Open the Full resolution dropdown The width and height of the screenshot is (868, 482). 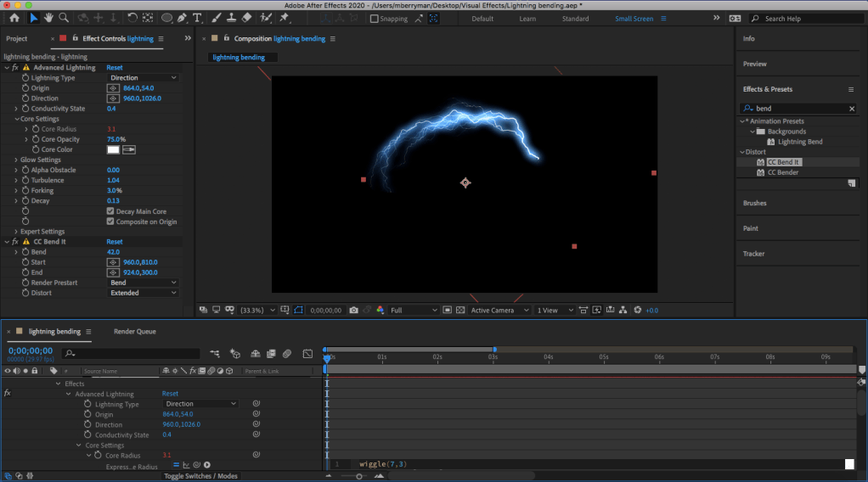(x=414, y=311)
